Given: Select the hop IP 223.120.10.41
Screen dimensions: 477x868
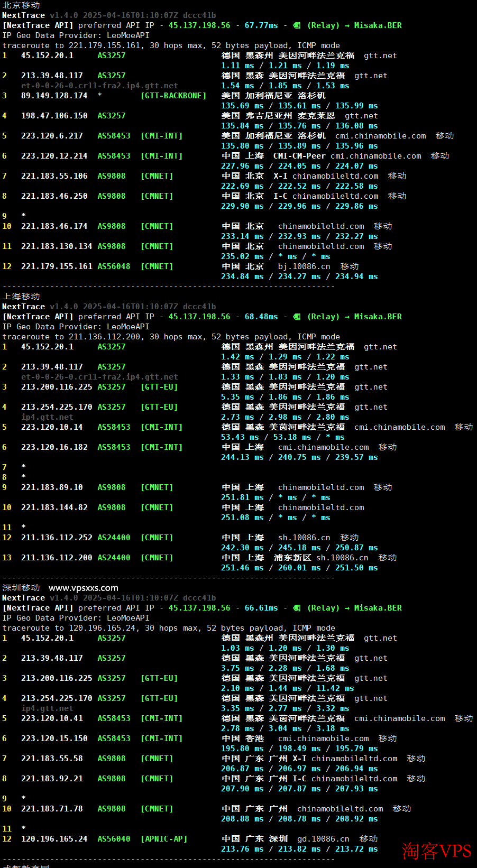Looking at the screenshot, I should click(x=52, y=718).
